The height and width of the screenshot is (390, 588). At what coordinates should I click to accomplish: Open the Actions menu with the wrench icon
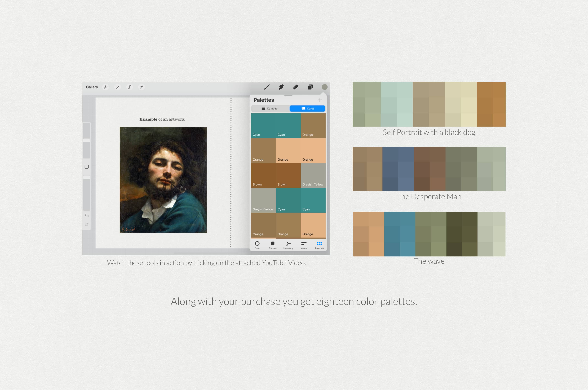[x=106, y=87]
